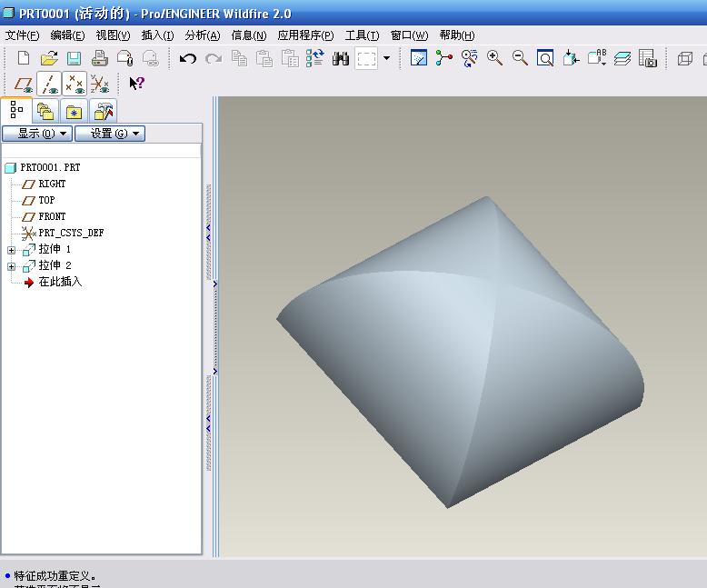Refit the model to screen
Viewport: 707px width, 588px height.
click(545, 58)
